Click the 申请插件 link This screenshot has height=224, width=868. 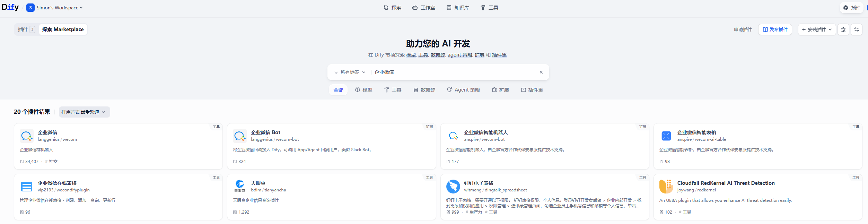(743, 29)
